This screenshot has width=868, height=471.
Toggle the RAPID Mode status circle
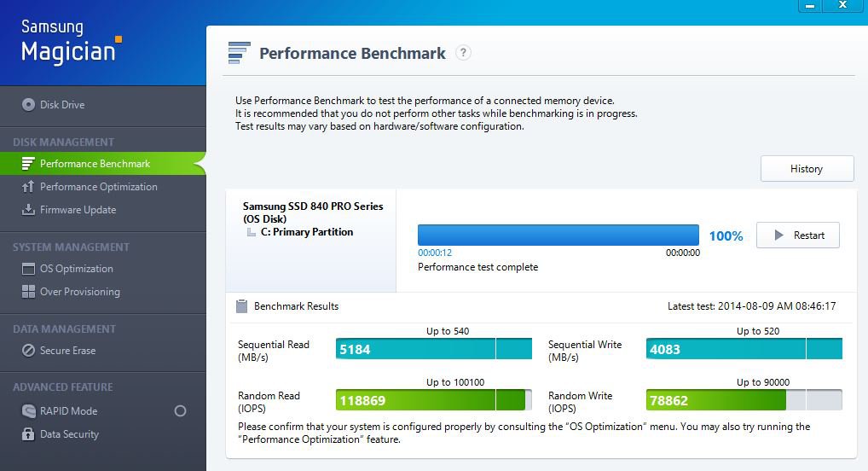180,410
